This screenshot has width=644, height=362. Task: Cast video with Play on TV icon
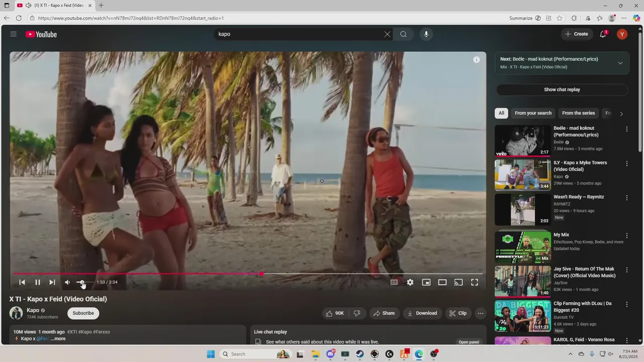click(x=458, y=282)
